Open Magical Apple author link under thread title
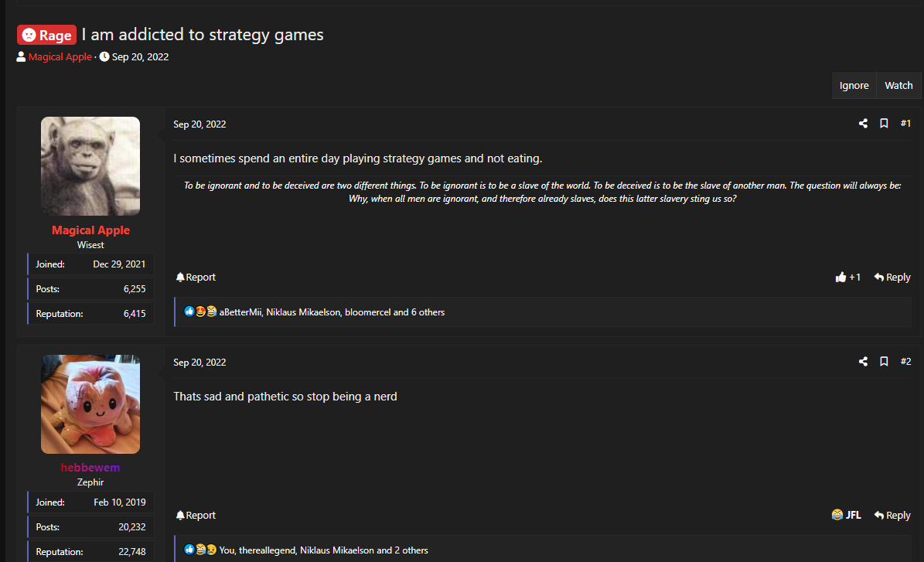The height and width of the screenshot is (562, 924). pyautogui.click(x=60, y=56)
